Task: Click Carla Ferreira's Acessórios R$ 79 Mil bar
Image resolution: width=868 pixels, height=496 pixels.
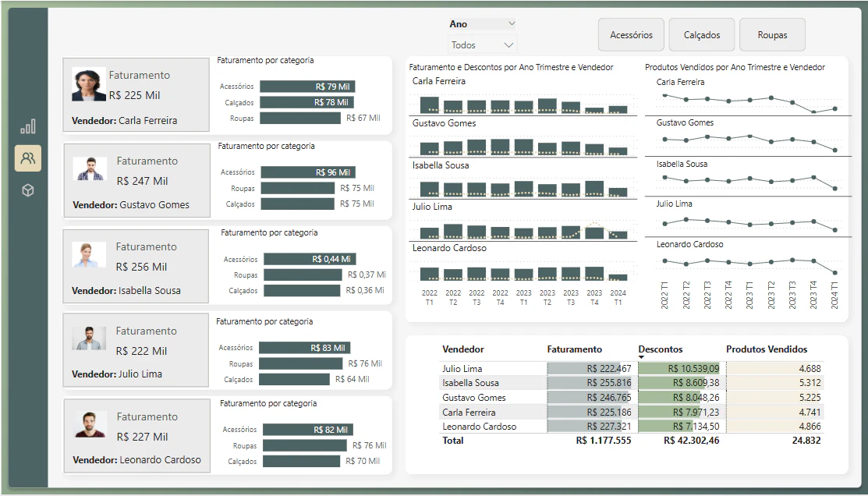Action: click(307, 87)
